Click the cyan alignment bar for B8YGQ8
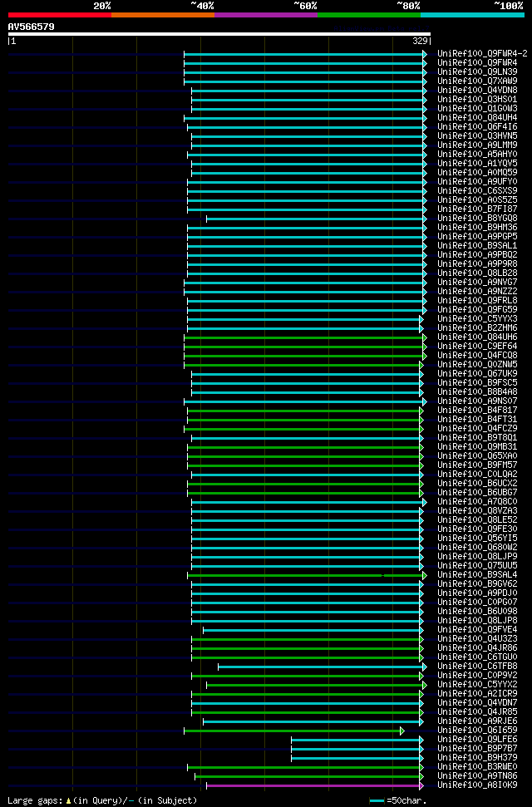 (315, 219)
